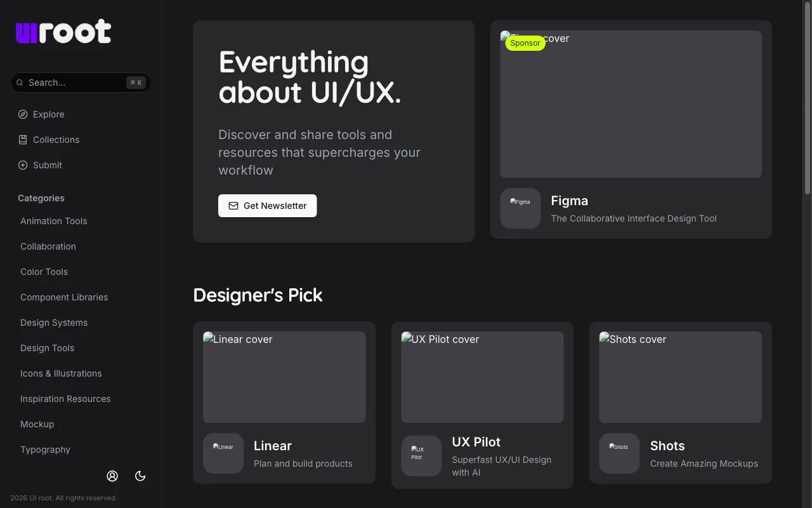The height and width of the screenshot is (508, 812).
Task: Open the Figma cover image
Action: [631, 104]
